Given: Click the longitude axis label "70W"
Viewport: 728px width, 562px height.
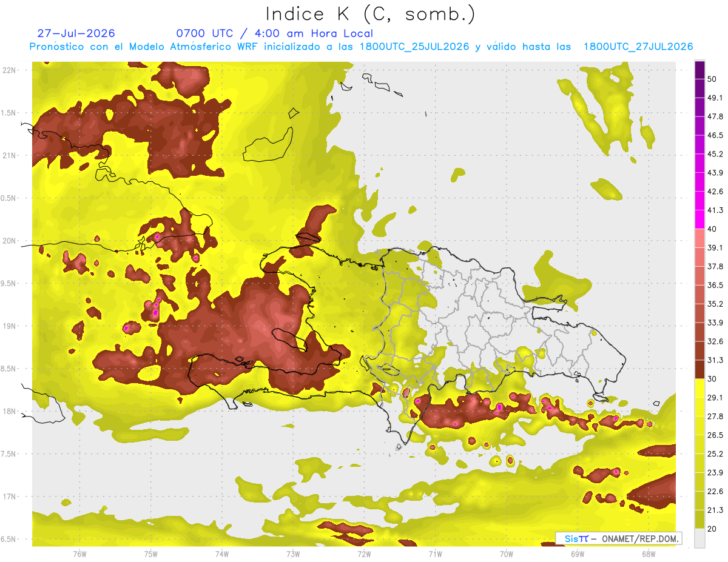Looking at the screenshot, I should (x=506, y=554).
